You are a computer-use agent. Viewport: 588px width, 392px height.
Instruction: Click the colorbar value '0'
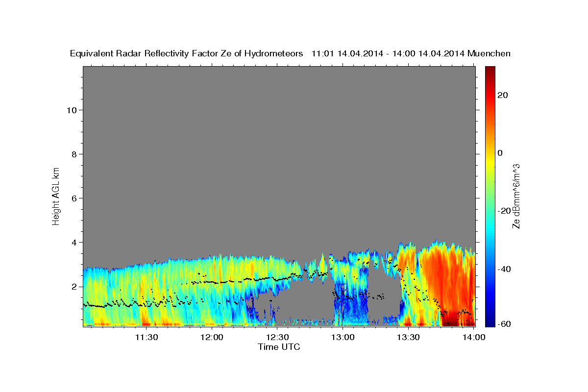point(500,153)
